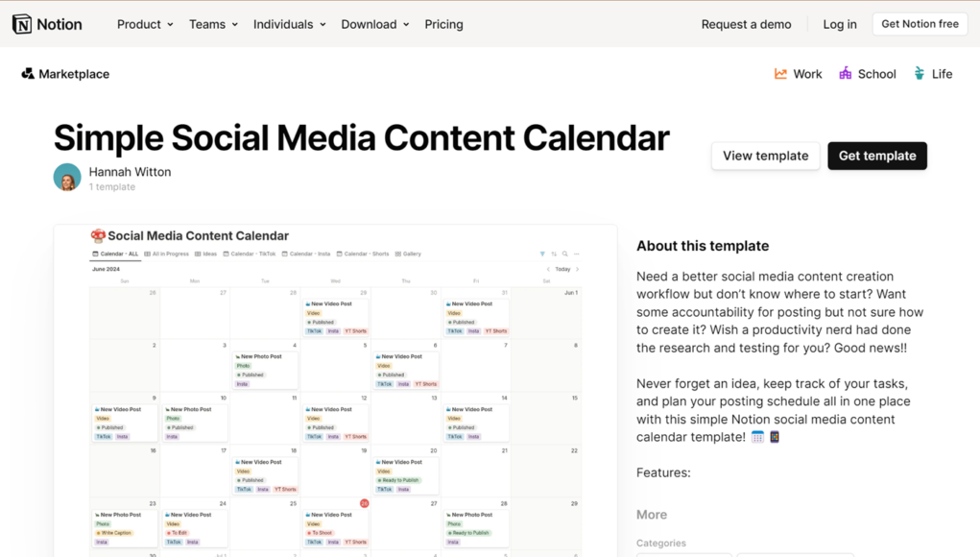Select the Work chart icon
Viewport: 980px width, 557px height.
(780, 74)
